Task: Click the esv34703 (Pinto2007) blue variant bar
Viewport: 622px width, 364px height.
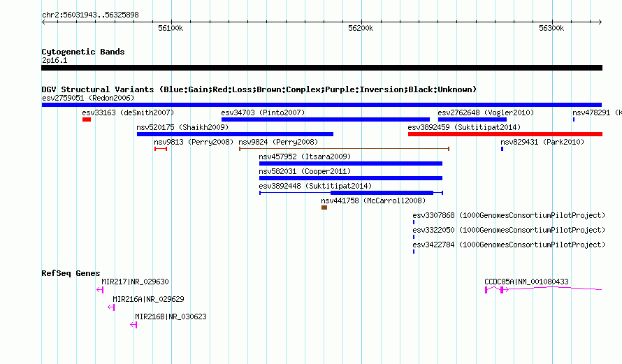Action: (325, 119)
